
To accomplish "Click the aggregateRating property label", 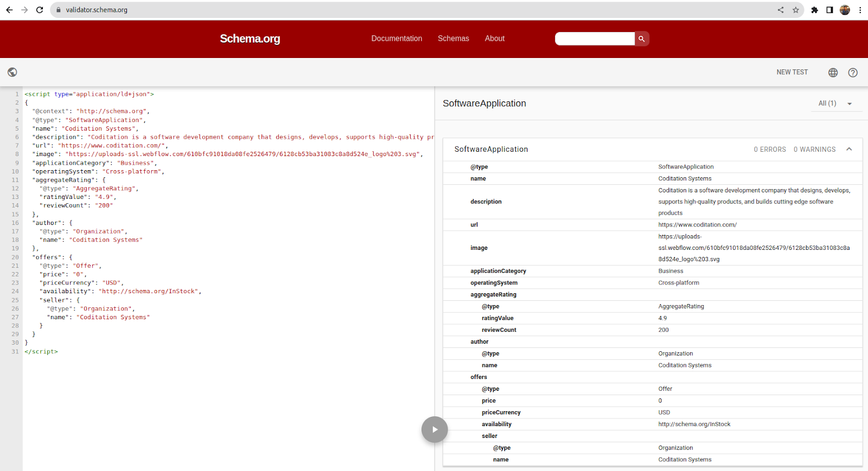I will (x=493, y=295).
